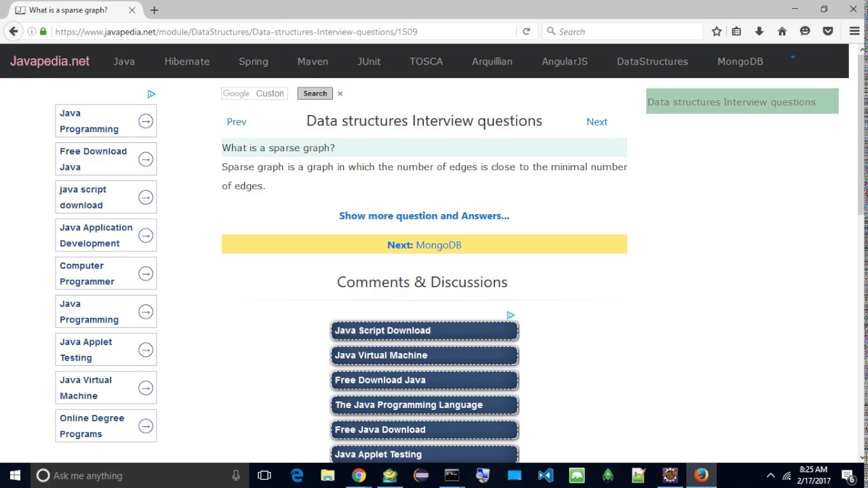Click the taskbar clock showing 8:25 AM

[814, 475]
